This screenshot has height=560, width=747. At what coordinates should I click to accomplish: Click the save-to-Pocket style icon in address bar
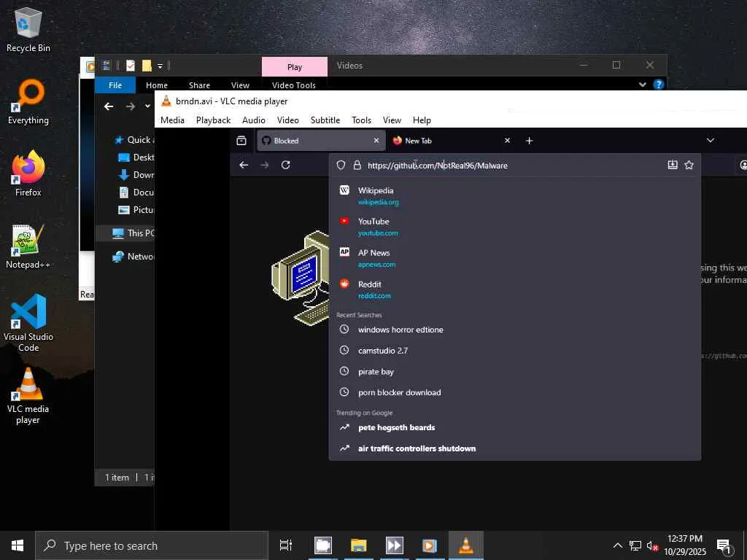(x=672, y=165)
